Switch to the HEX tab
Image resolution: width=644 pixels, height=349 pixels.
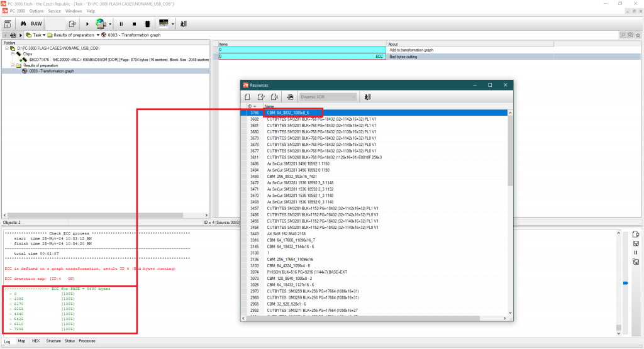36,341
